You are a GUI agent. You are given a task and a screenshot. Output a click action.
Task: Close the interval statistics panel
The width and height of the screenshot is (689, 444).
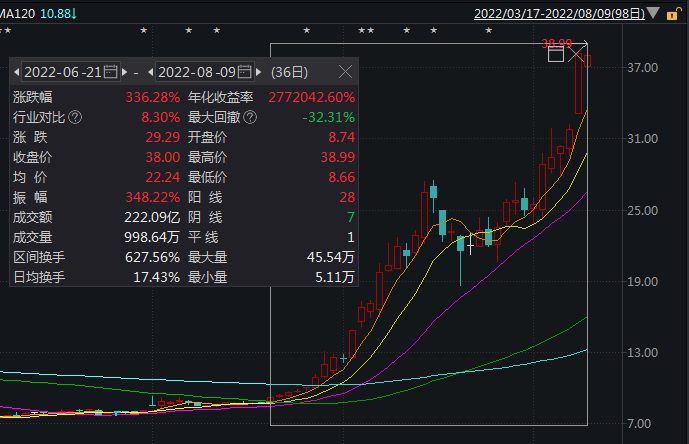click(x=345, y=72)
